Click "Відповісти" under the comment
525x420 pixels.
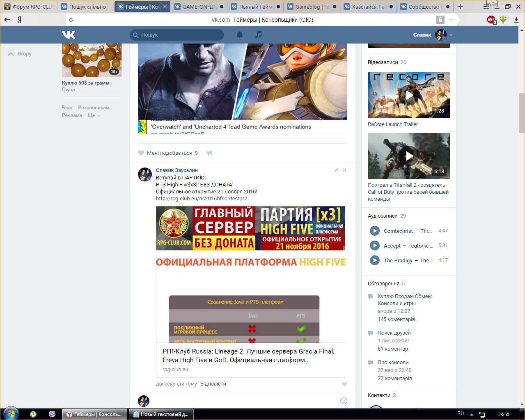click(x=213, y=384)
